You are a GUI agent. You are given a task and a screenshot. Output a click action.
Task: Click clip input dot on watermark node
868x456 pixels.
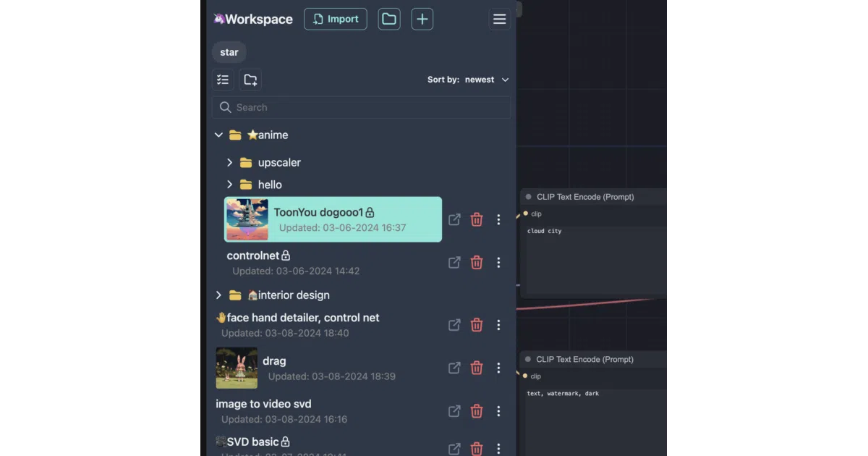point(525,376)
